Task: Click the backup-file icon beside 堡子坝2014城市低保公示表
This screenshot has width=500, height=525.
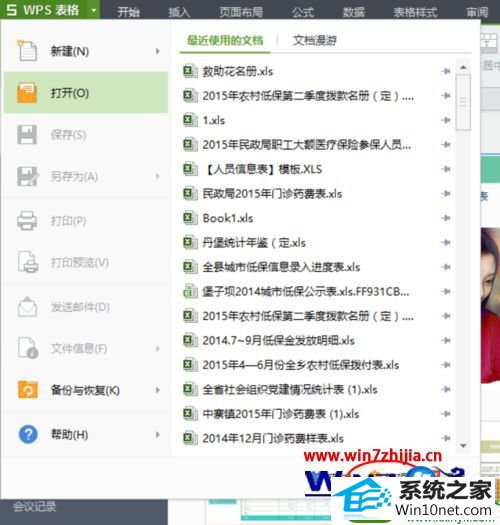Action: 190,291
